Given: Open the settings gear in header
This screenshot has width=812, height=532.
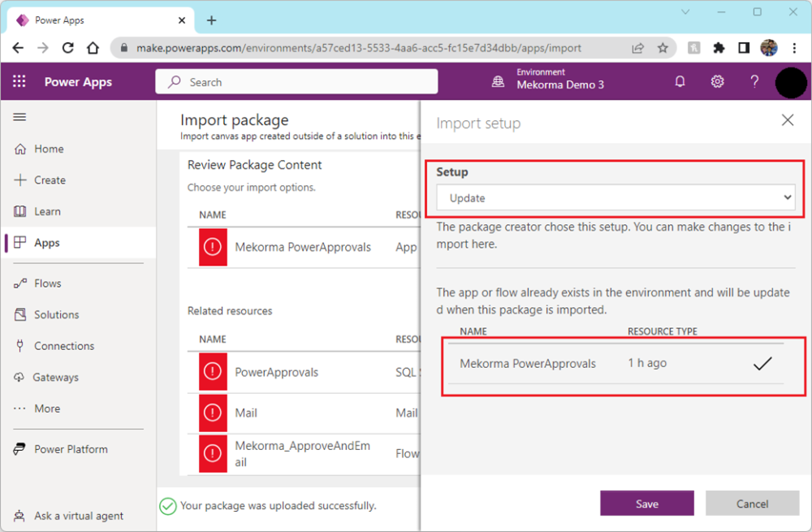Looking at the screenshot, I should click(x=718, y=82).
